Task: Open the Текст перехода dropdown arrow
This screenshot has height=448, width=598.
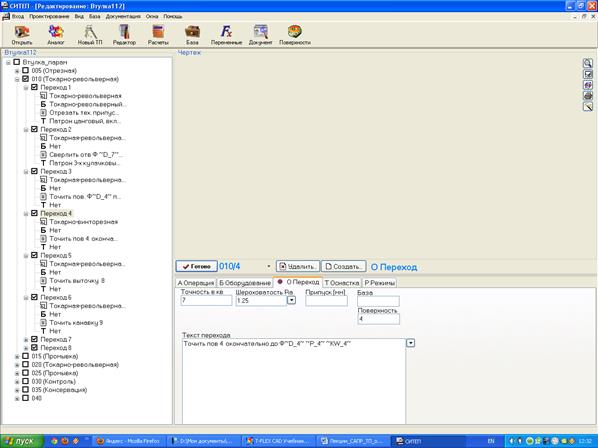Action: [410, 343]
